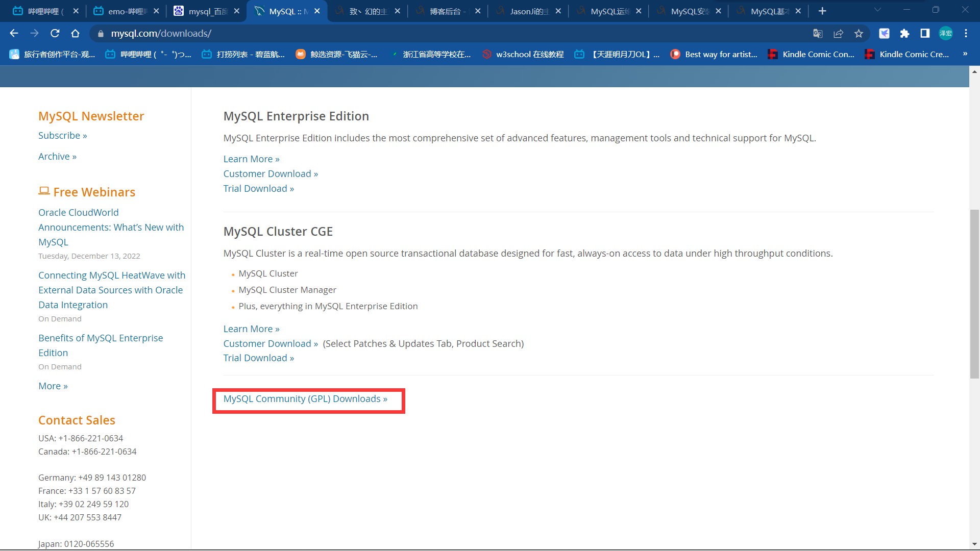Reload the current page
The width and height of the screenshot is (980, 551).
pos(55,33)
